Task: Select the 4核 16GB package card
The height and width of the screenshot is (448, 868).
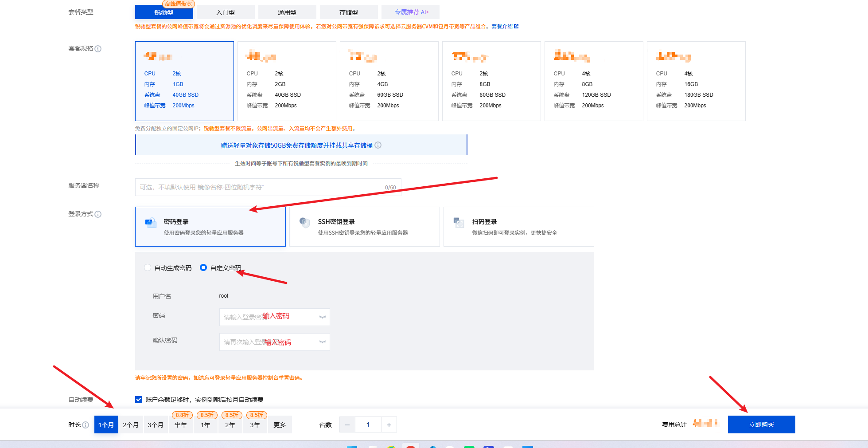Action: coord(696,81)
